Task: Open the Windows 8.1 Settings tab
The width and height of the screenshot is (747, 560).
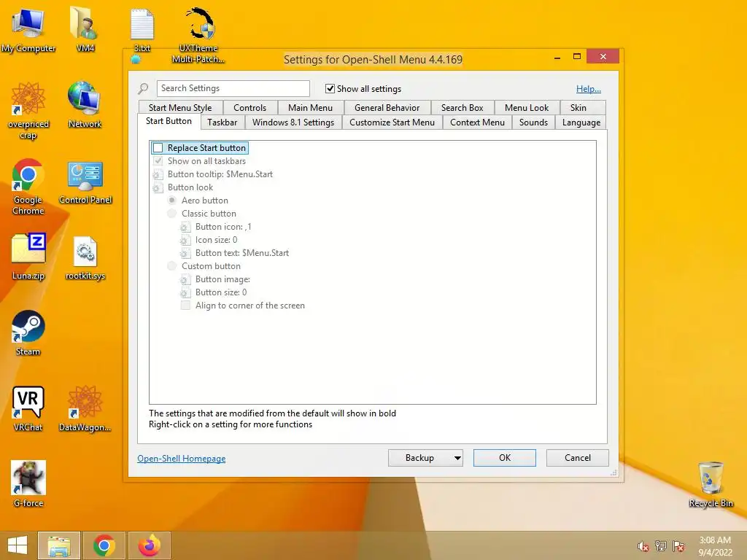Action: (x=293, y=122)
